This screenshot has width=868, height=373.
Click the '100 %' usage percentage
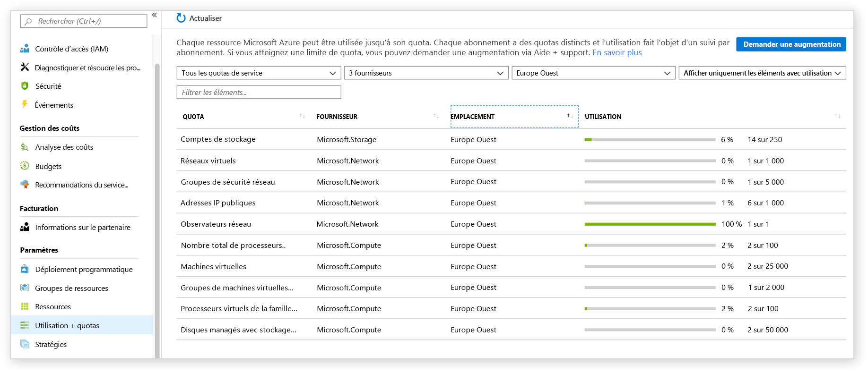click(731, 224)
